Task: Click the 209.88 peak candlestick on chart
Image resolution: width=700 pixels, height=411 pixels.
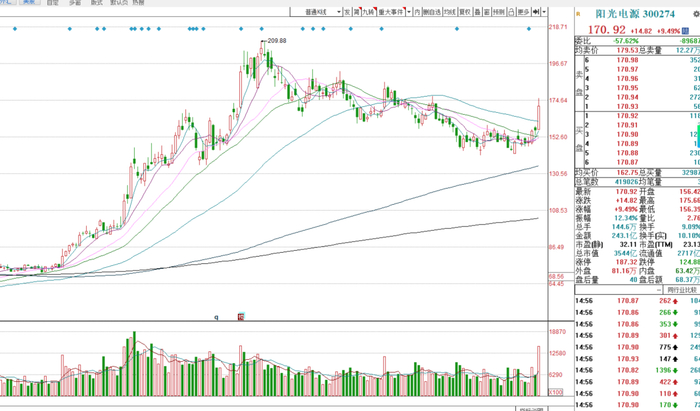Action: click(x=263, y=48)
